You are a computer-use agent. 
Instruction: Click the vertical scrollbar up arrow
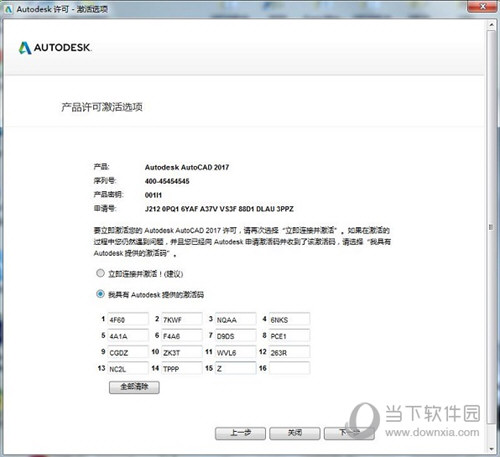click(x=491, y=25)
